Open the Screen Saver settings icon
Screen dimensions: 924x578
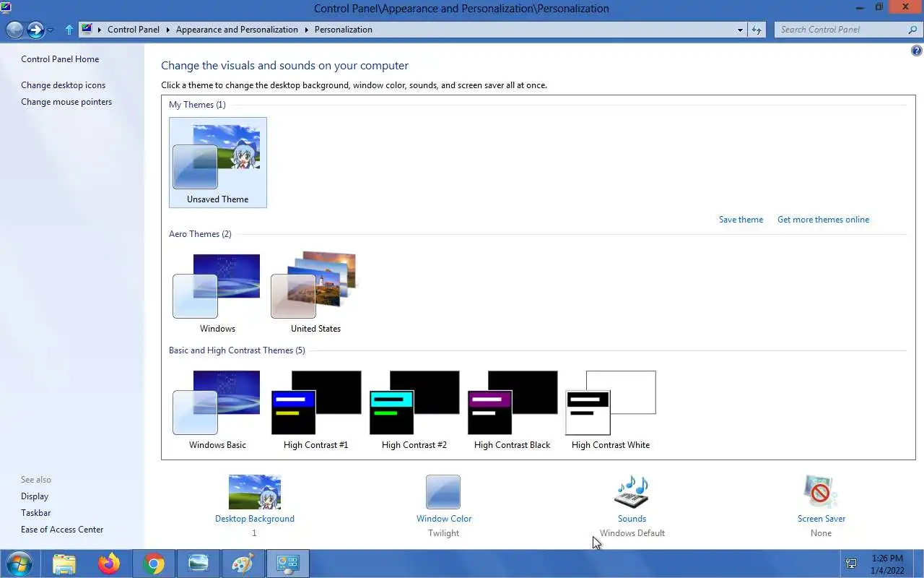(821, 492)
